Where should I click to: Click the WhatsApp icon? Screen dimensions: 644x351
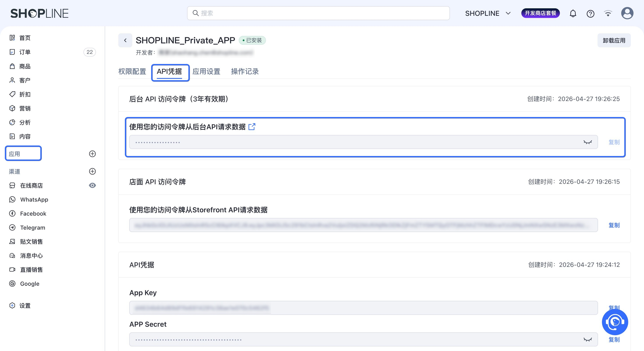(x=12, y=199)
